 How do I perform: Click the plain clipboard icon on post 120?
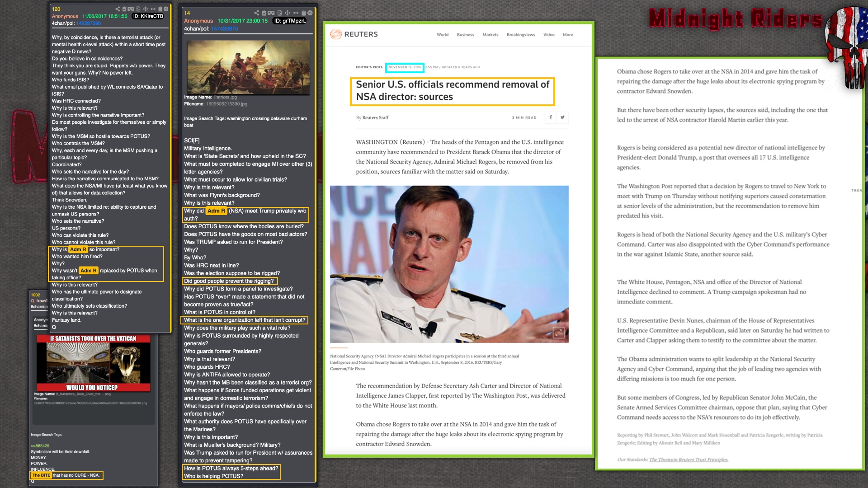click(160, 9)
